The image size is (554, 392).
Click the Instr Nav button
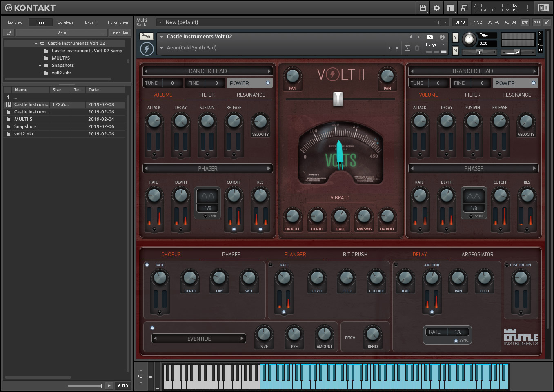click(x=120, y=33)
